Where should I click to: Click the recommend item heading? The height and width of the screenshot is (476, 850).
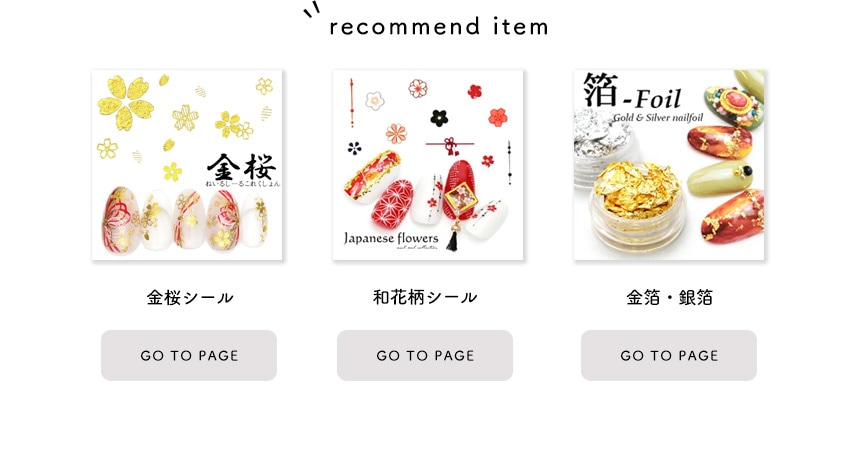click(x=439, y=26)
